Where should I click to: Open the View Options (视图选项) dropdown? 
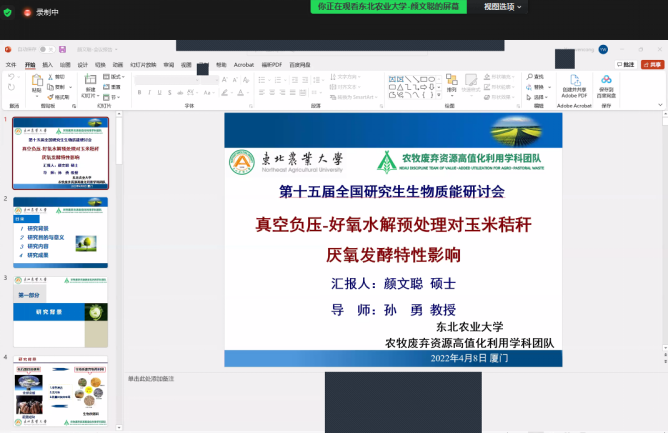[x=505, y=6]
